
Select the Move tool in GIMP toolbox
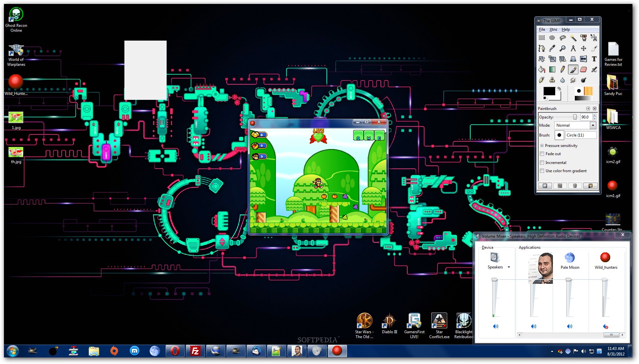[584, 48]
